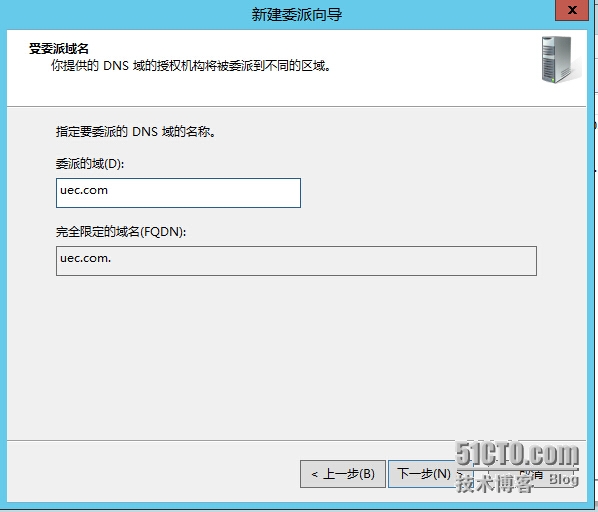
Task: Click the 新建委派向导 title bar text
Action: point(297,15)
